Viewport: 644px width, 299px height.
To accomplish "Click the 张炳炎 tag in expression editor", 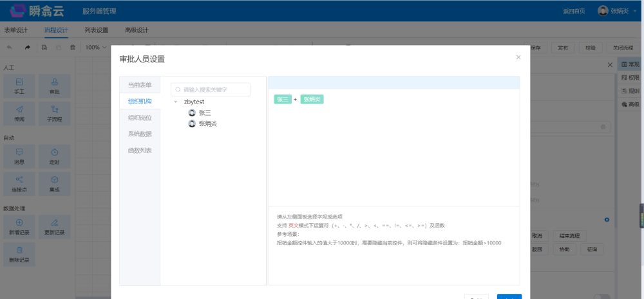I will coord(312,99).
